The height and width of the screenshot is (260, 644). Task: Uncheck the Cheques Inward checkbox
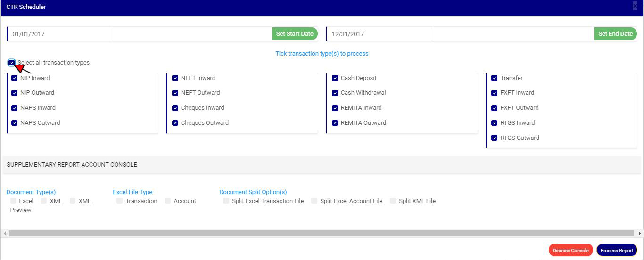click(175, 108)
